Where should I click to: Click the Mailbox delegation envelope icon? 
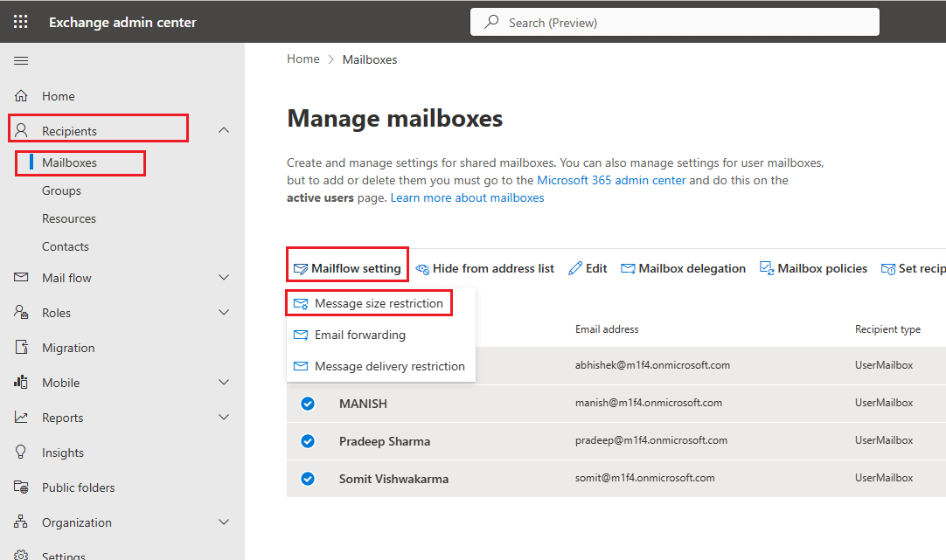629,268
